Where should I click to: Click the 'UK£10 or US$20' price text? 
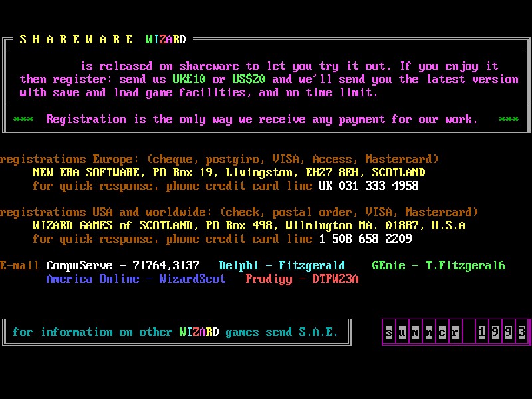click(x=222, y=79)
